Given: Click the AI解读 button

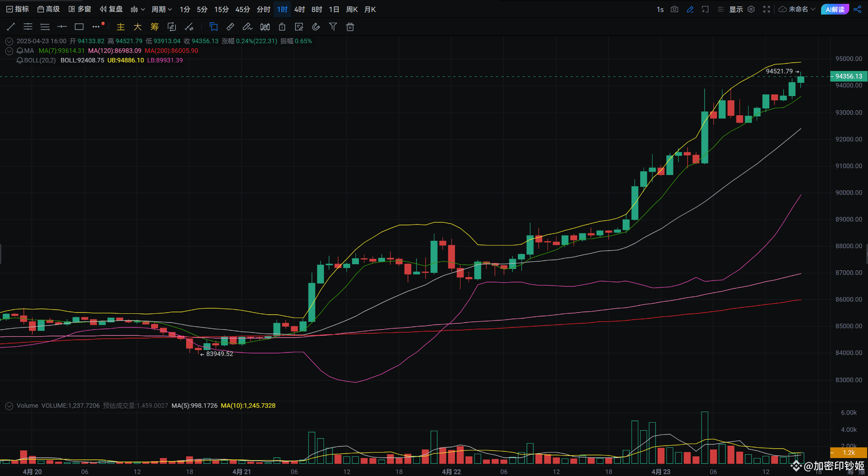Looking at the screenshot, I should tap(835, 9).
